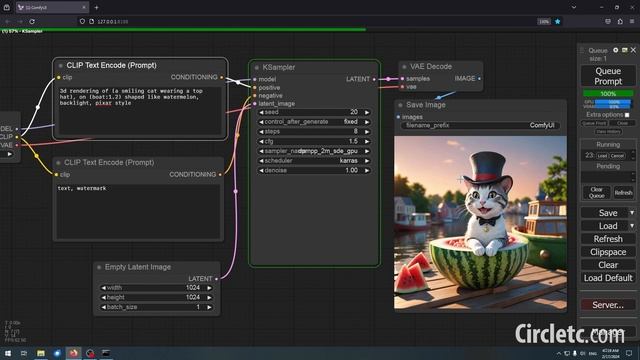Open the dropdown arrow next to Save
The image size is (640, 360).
pos(632,213)
